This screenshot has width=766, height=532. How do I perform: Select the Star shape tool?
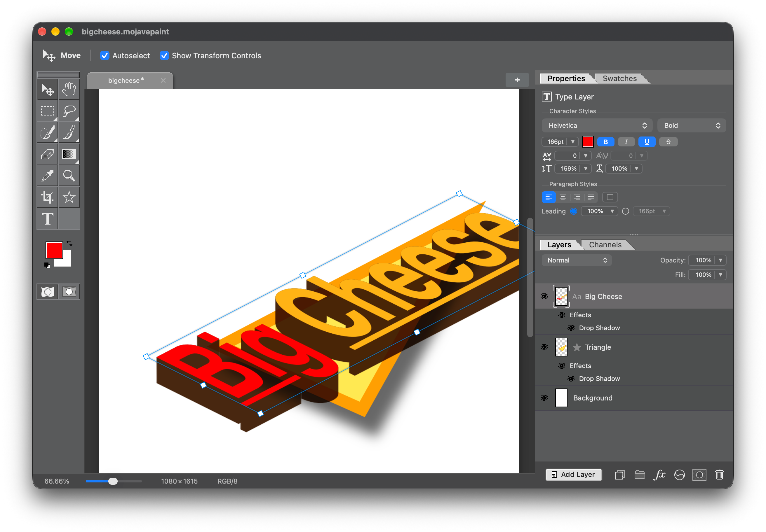pos(69,197)
